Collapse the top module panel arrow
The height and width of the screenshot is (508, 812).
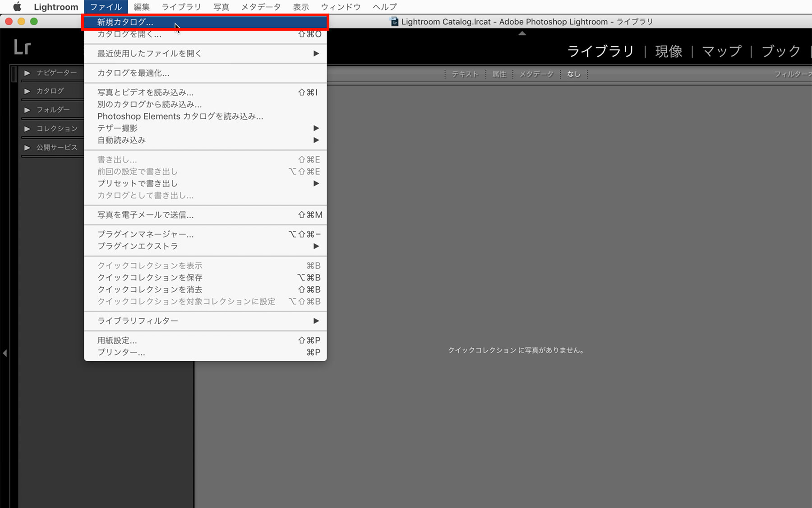[x=522, y=33]
